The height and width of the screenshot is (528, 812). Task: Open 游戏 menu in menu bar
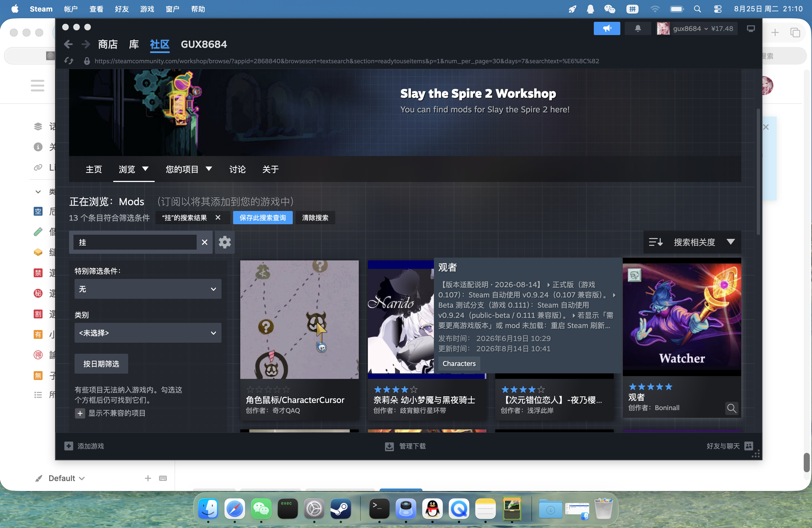click(x=147, y=9)
